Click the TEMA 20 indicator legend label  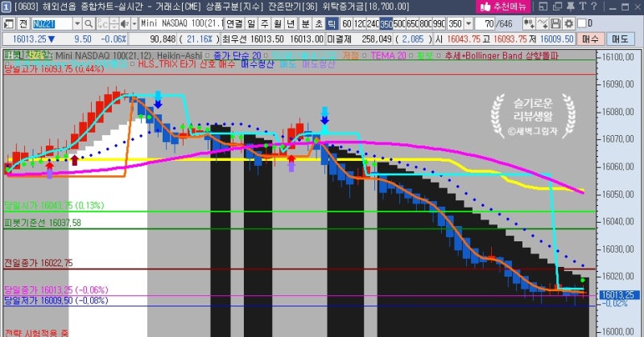pyautogui.click(x=388, y=55)
